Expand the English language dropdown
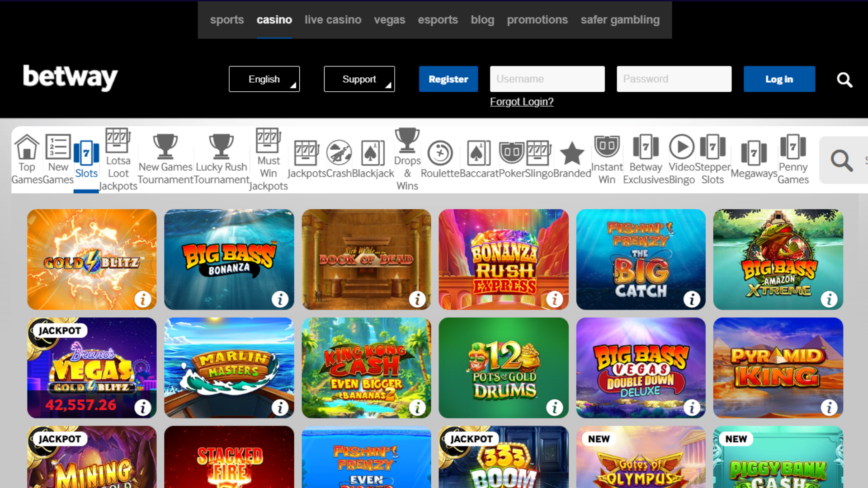The width and height of the screenshot is (868, 488). (x=264, y=79)
